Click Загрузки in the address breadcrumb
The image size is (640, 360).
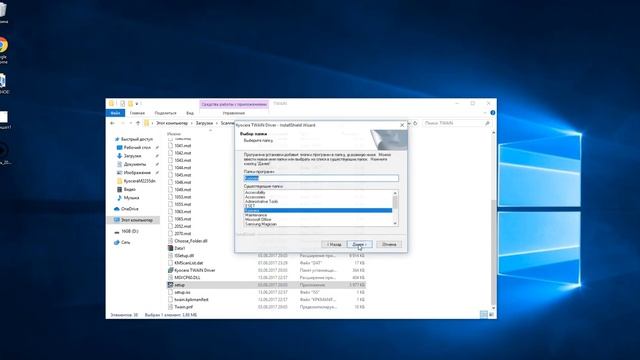tap(204, 123)
